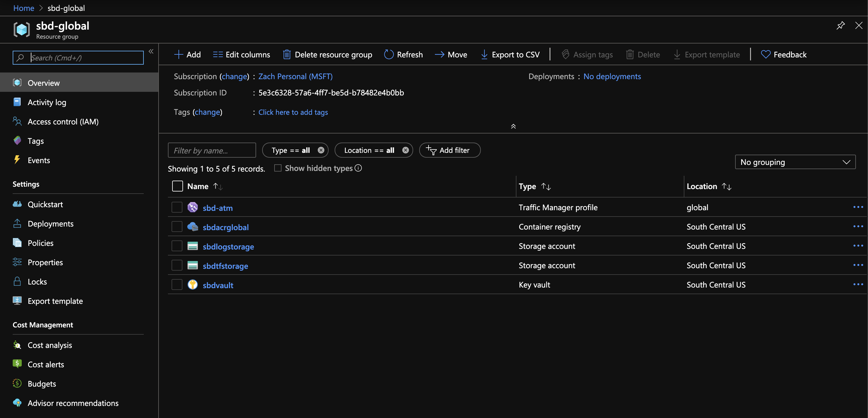Open more options for sbdlogstorage row
Viewport: 868px width, 418px height.
click(x=858, y=246)
